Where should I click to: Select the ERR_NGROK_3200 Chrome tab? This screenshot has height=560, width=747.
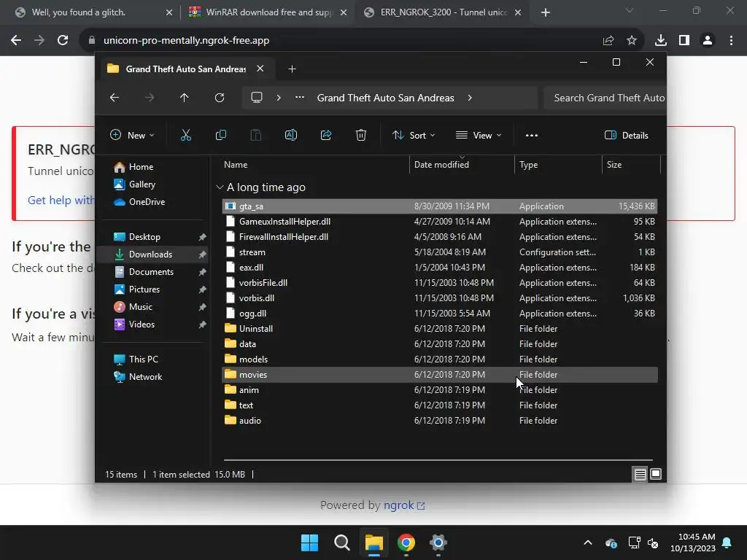coord(443,12)
